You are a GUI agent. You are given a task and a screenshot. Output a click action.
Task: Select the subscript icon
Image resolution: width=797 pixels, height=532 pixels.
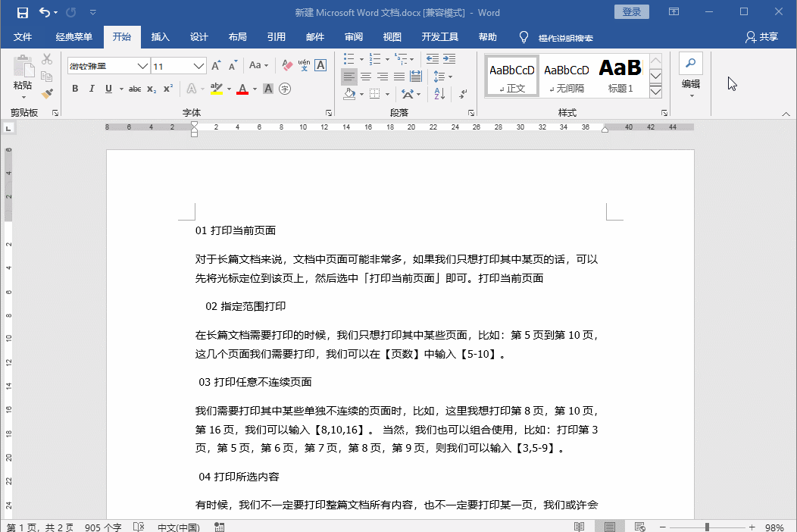[151, 89]
